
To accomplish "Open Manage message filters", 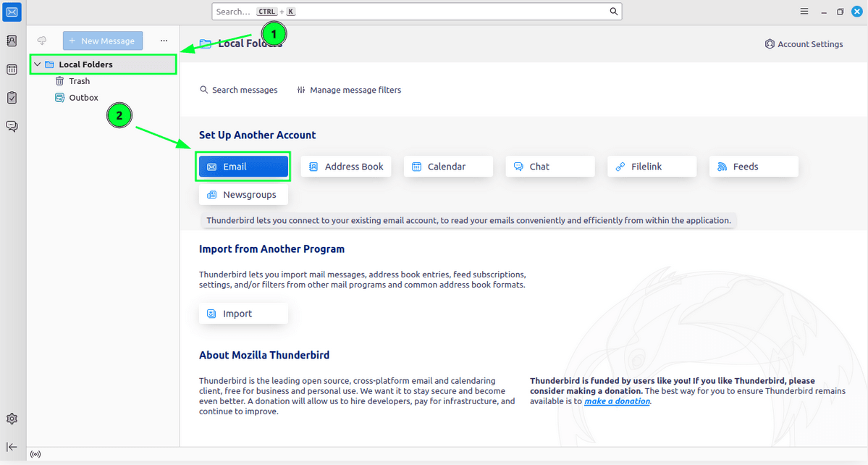I will coord(349,90).
